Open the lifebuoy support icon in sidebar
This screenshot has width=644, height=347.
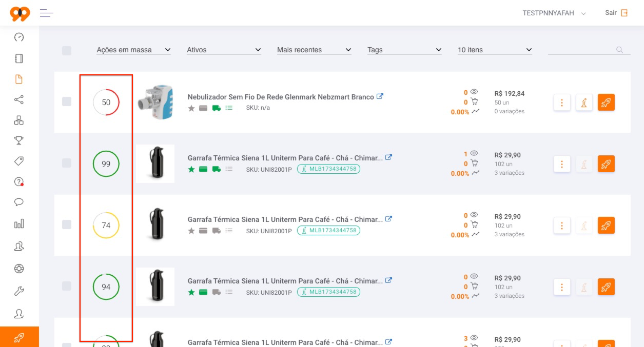(x=19, y=269)
